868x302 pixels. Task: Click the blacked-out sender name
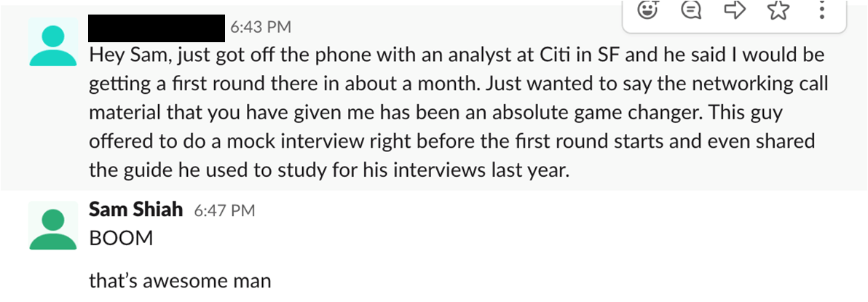(x=157, y=28)
